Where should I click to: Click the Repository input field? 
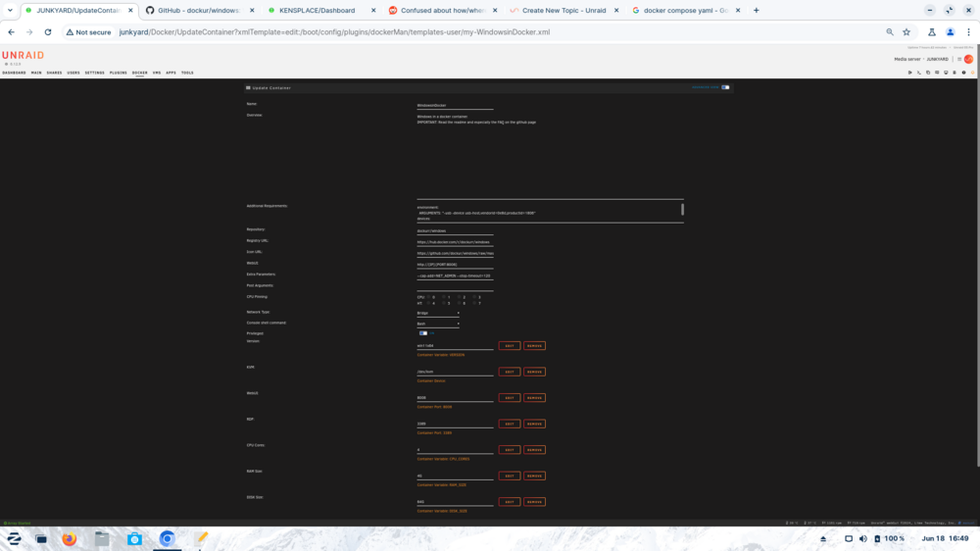[455, 230]
